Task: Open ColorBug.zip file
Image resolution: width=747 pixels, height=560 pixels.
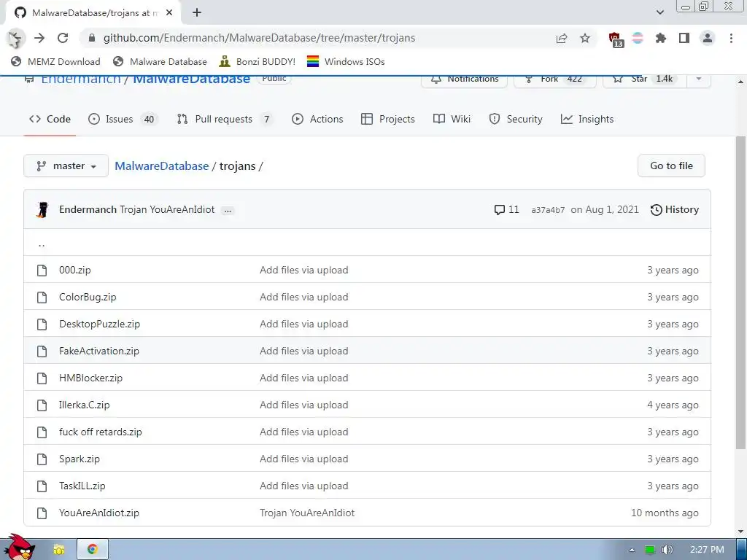Action: [88, 297]
